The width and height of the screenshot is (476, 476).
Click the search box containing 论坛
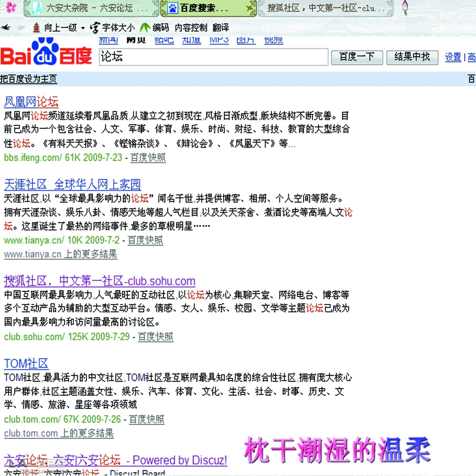point(213,57)
